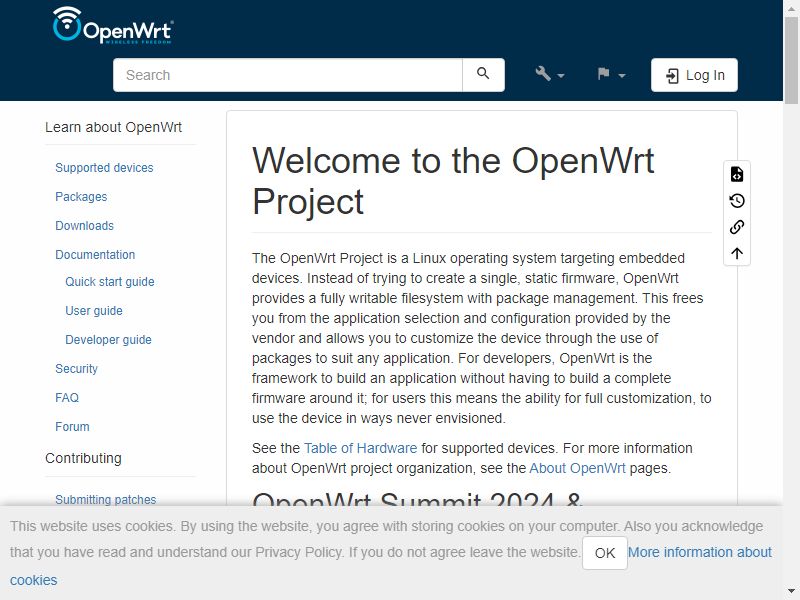Accept cookies with the OK button
This screenshot has height=600, width=800.
coord(605,553)
